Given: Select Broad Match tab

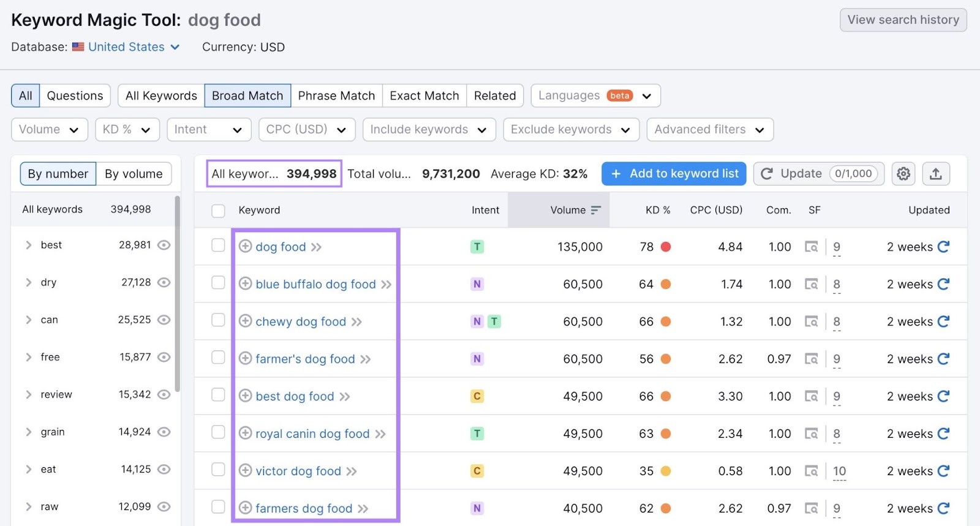Looking at the screenshot, I should pos(247,96).
